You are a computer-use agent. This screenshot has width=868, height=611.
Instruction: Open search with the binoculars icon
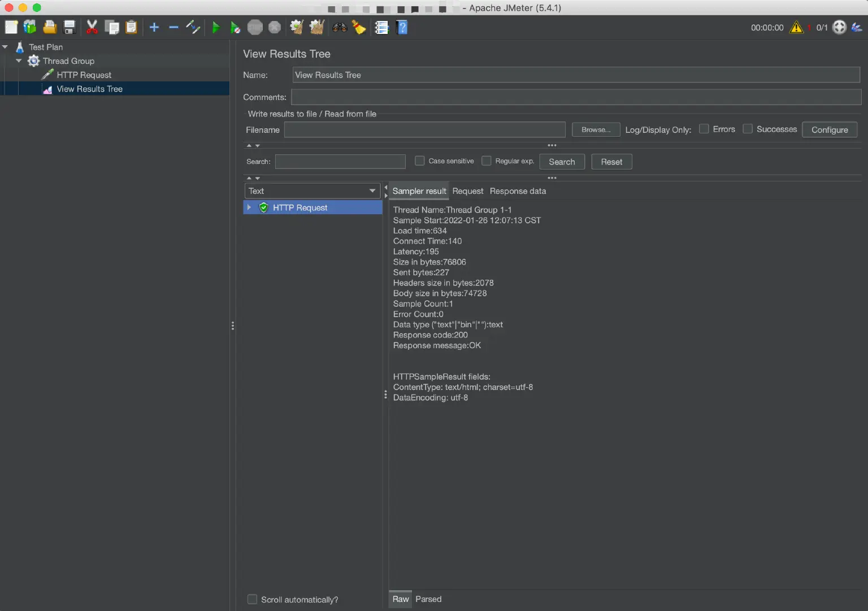pos(340,27)
